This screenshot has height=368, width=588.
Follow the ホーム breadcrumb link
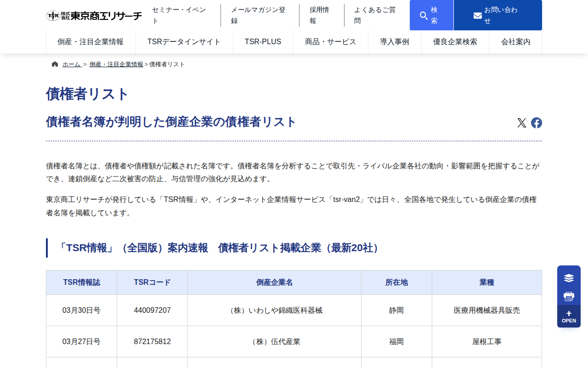72,64
